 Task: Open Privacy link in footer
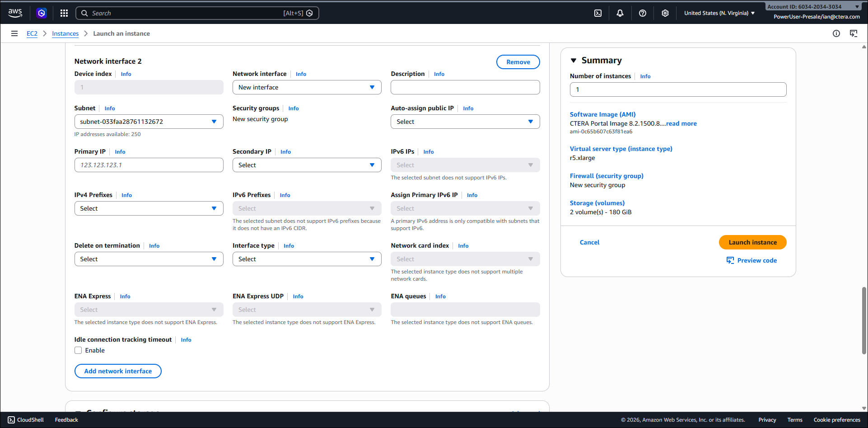(767, 420)
